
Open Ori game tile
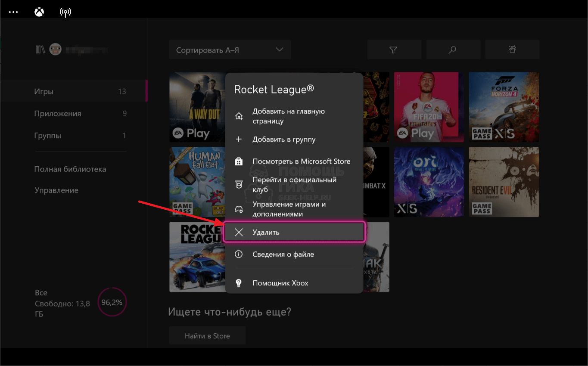[x=429, y=182]
